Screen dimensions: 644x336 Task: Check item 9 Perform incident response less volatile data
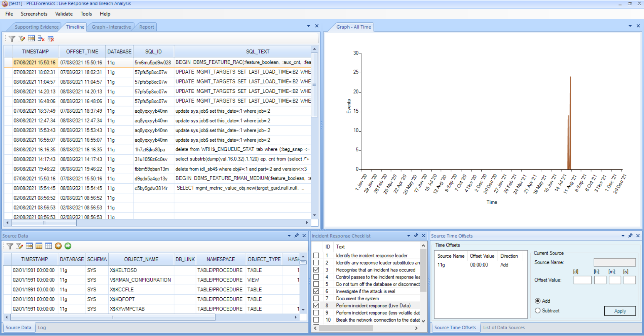coord(316,312)
